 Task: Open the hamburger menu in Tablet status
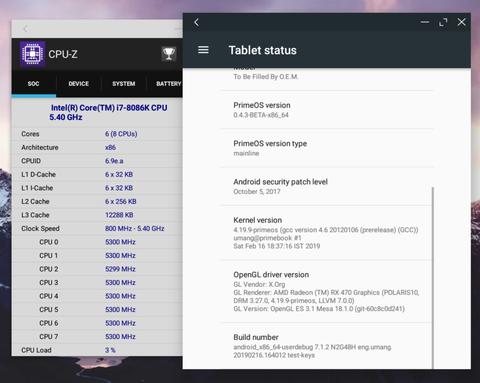point(203,50)
